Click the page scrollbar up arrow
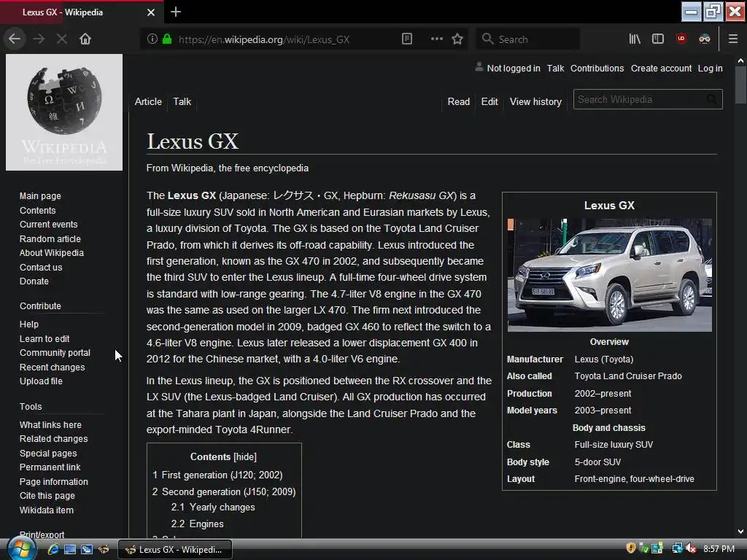This screenshot has height=560, width=747. pos(740,61)
